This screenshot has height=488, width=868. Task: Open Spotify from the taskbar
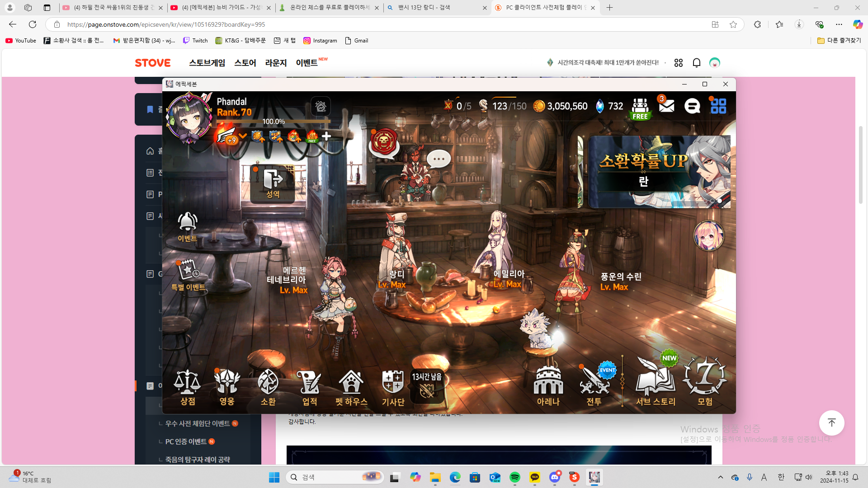pos(514,477)
